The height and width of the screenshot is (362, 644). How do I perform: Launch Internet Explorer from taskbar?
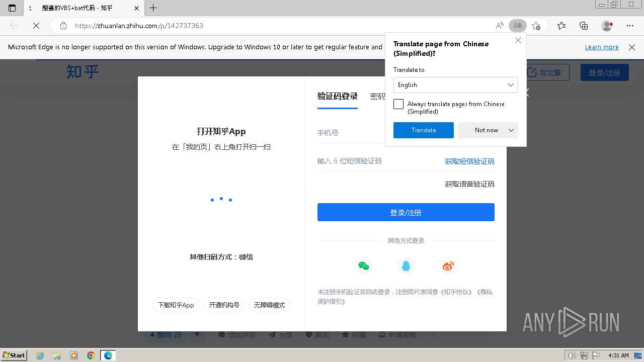pos(40,355)
